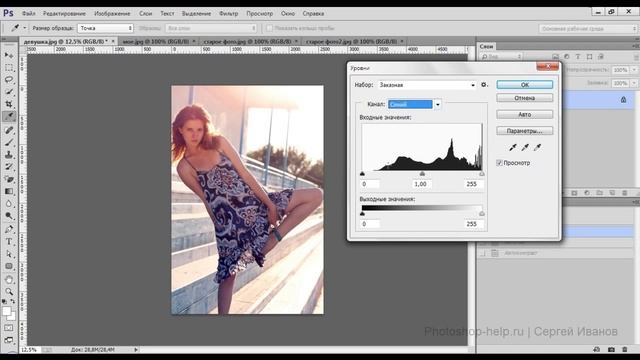Click the foreground color swatch
This screenshot has height=360, width=640.
(x=7, y=311)
